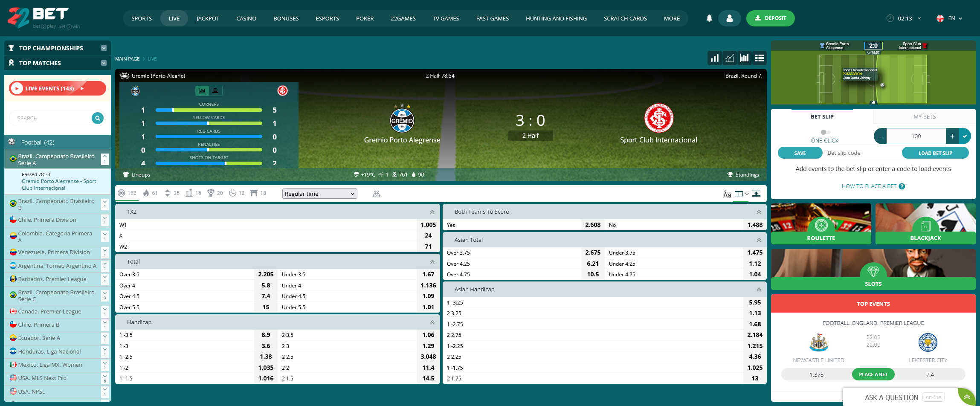The image size is (980, 406).
Task: Switch to the My Bets tab
Action: point(925,116)
